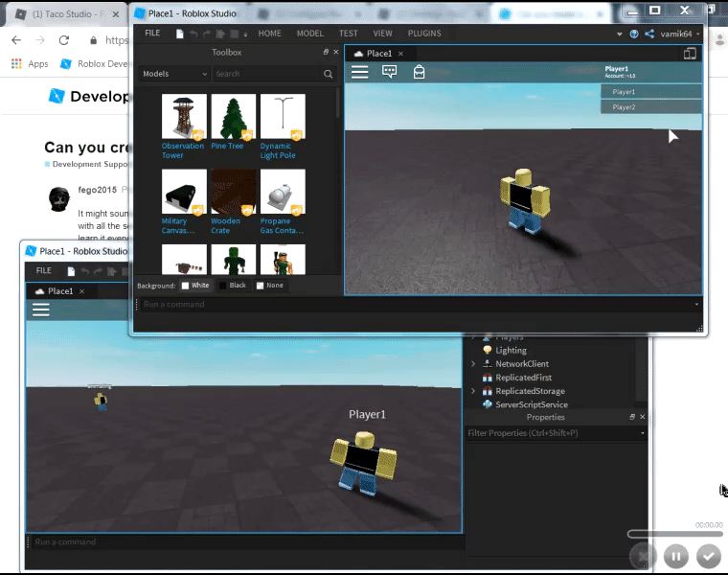Open the backpack icon in game topbar
The width and height of the screenshot is (728, 575).
coord(419,72)
